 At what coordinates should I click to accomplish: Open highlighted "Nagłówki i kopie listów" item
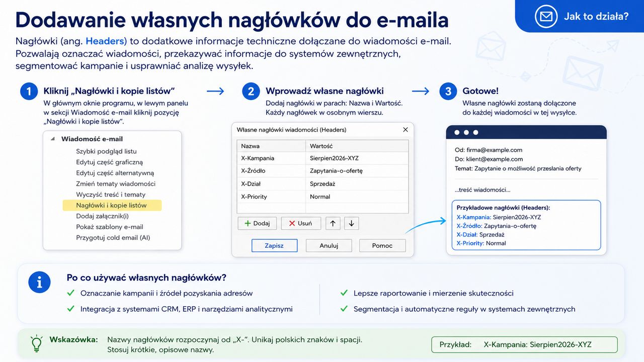112,205
